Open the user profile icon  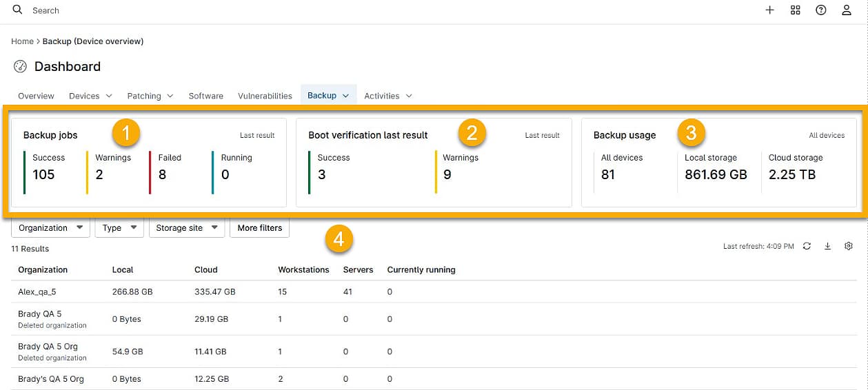coord(846,10)
